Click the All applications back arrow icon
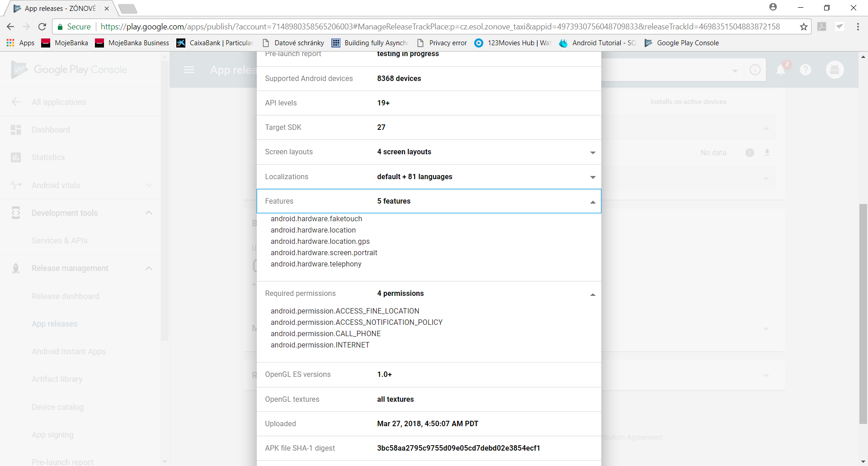This screenshot has height=466, width=868. click(16, 102)
